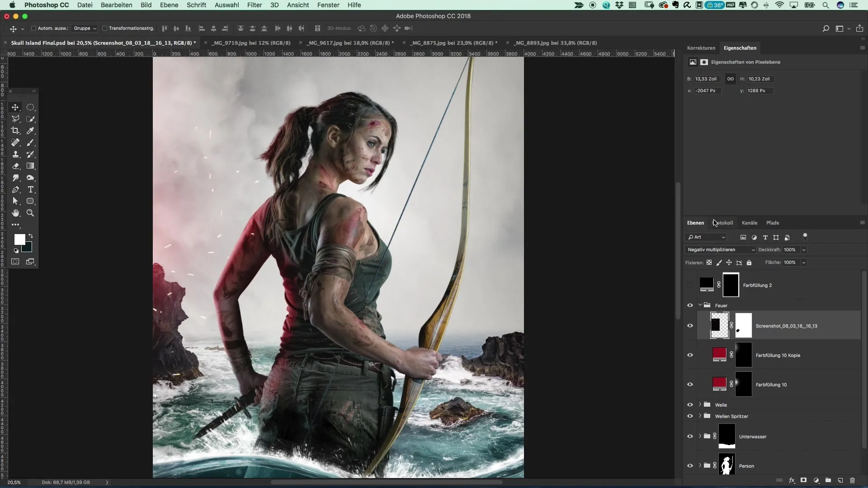Screen dimensions: 868x488
Task: Open Fläche fill dropdown arrow
Action: (804, 263)
